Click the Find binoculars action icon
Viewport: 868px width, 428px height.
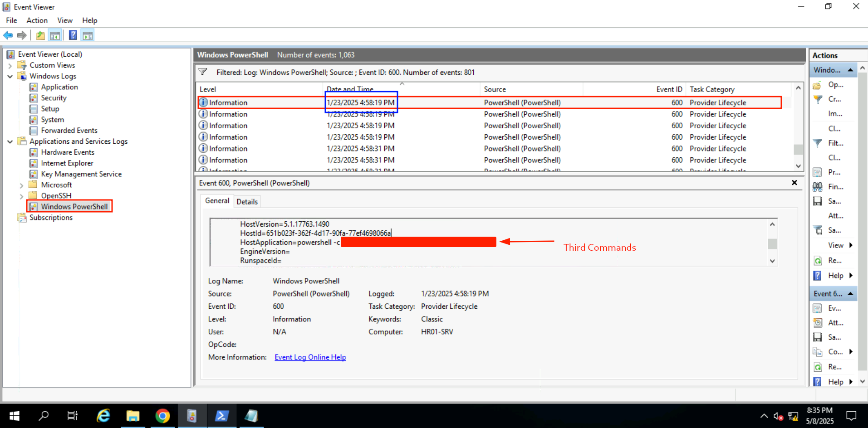(x=817, y=187)
